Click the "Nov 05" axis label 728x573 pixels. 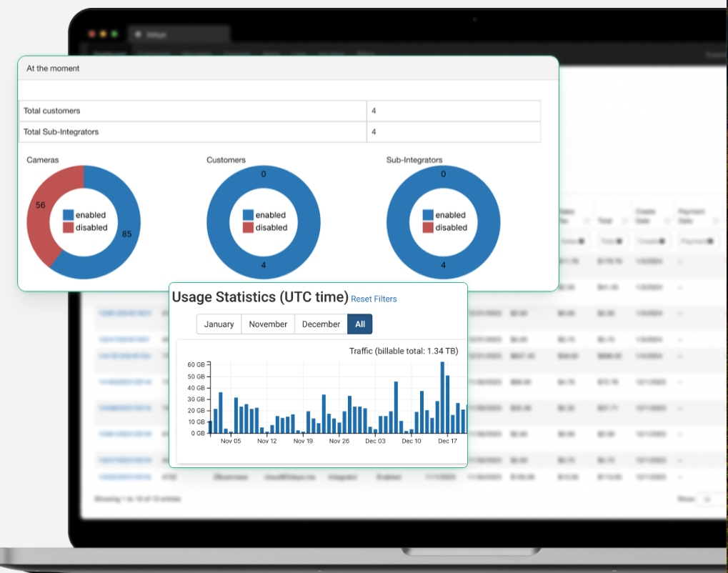[x=231, y=441]
